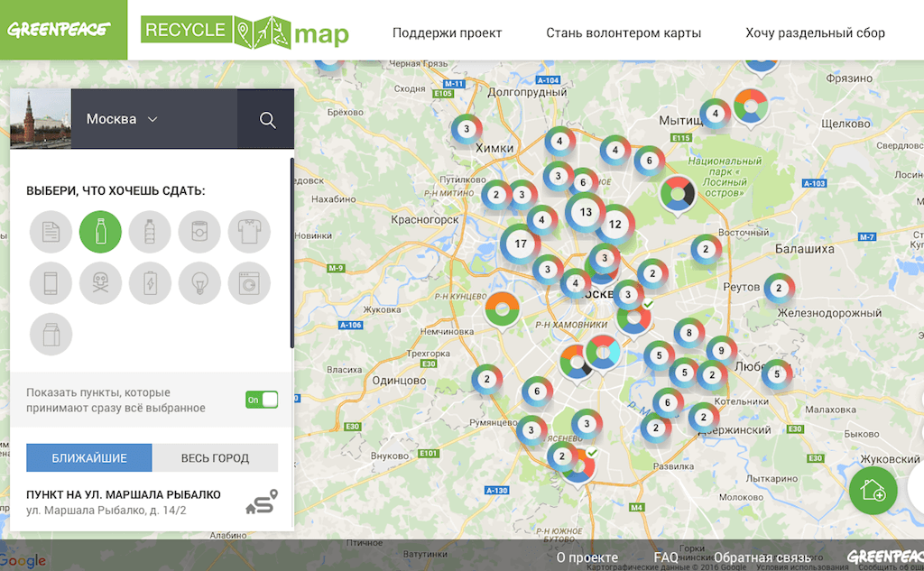Viewport: 924px width, 571px height.
Task: Select the light bulb filter icon
Action: click(x=199, y=282)
